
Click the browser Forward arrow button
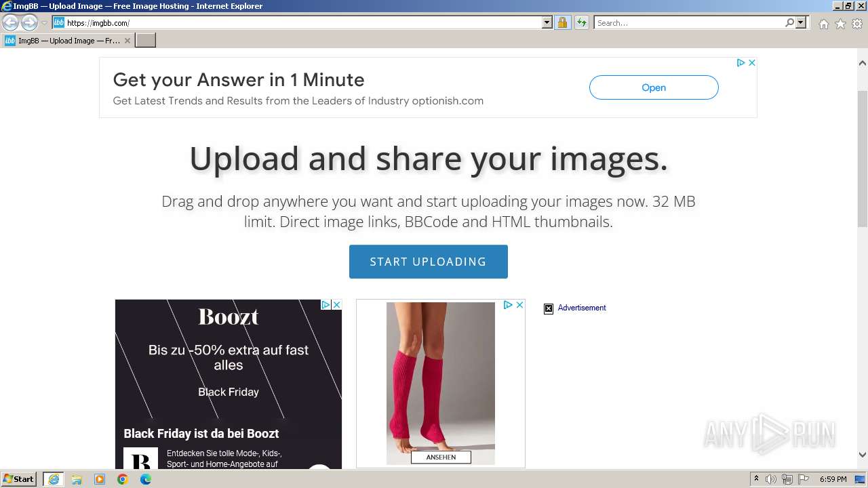coord(29,23)
